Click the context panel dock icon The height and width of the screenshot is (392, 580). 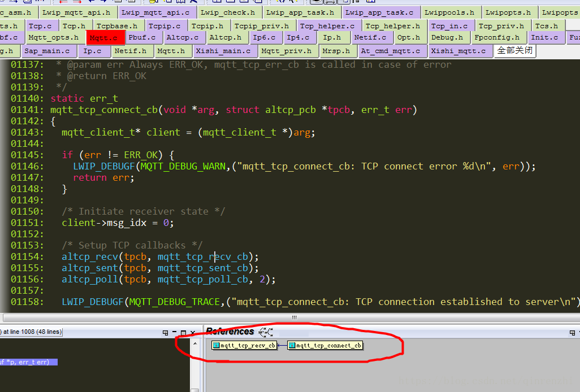[165, 333]
